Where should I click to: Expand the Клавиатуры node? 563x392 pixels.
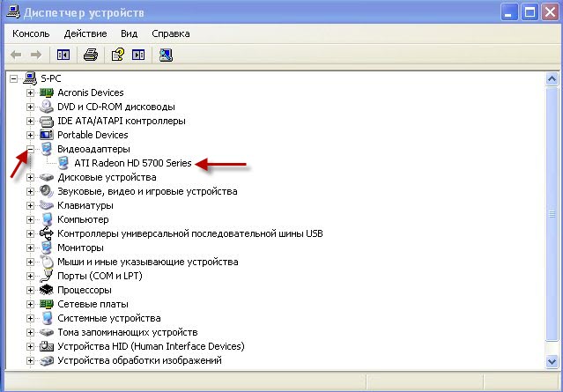[x=31, y=206]
